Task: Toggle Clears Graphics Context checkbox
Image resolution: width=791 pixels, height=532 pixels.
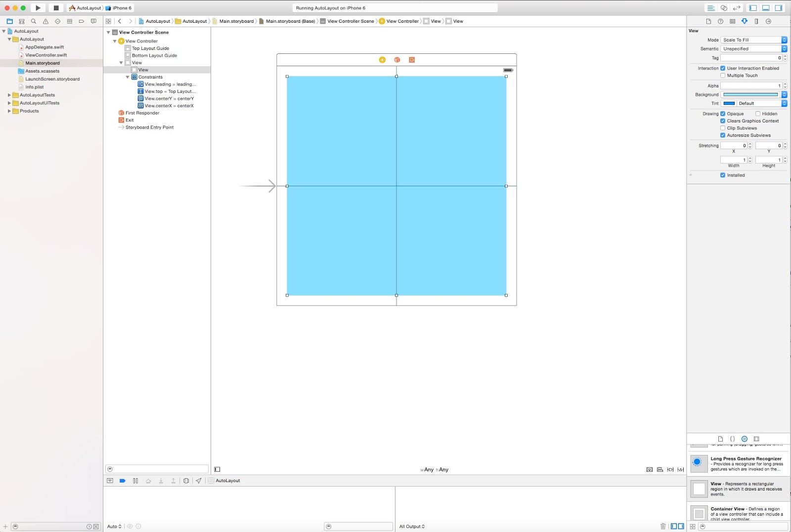Action: (x=723, y=121)
